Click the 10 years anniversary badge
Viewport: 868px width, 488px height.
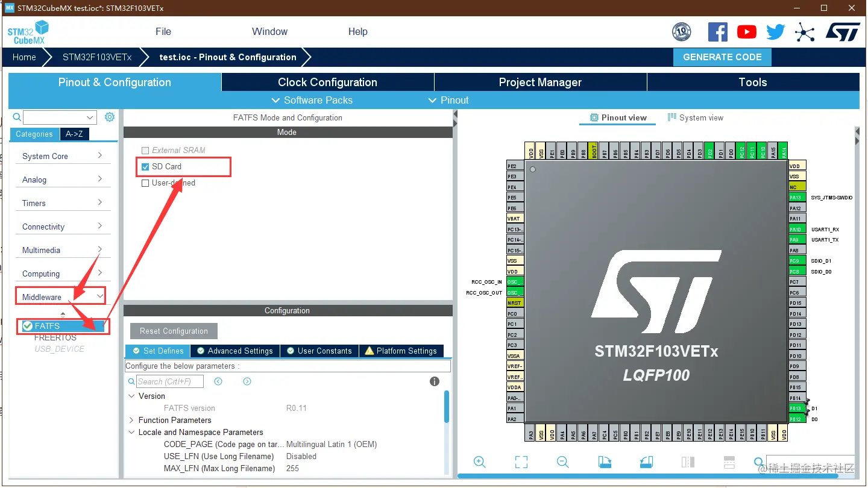point(682,32)
